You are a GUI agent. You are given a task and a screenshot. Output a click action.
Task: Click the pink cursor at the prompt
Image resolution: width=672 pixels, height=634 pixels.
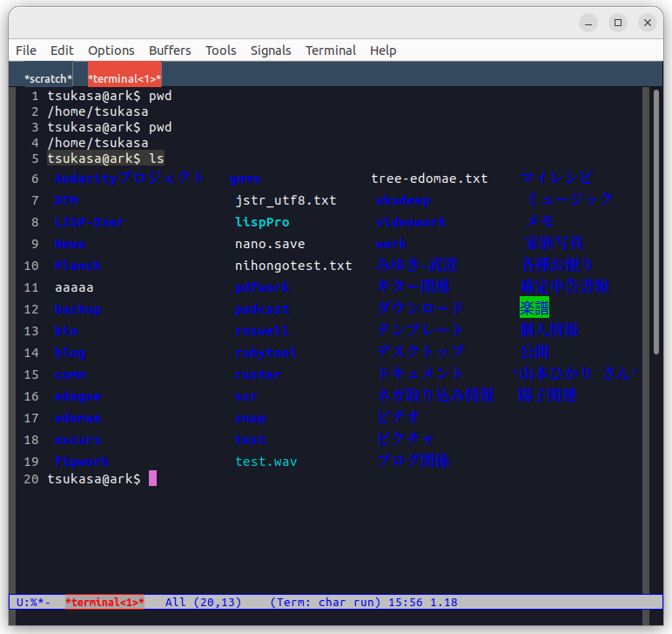[152, 478]
